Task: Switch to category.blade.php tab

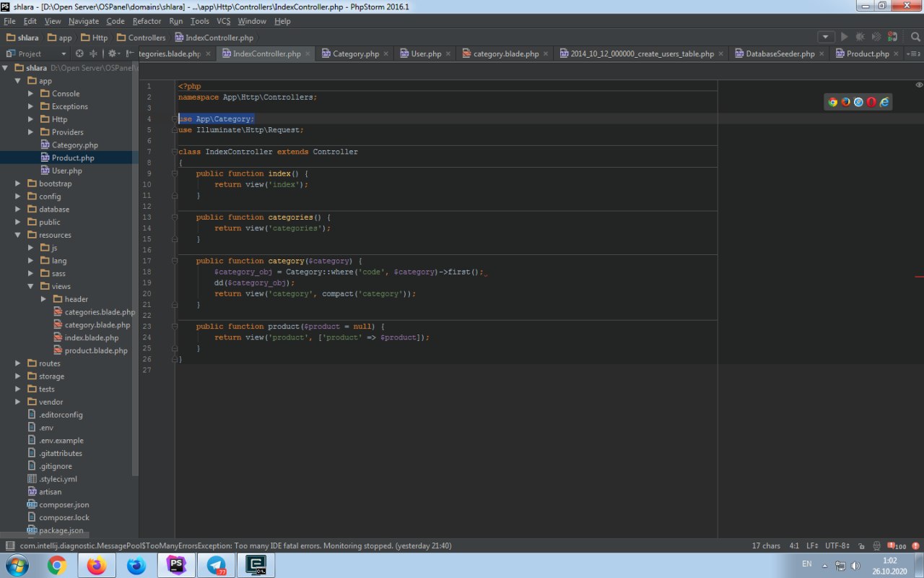Action: 505,53
